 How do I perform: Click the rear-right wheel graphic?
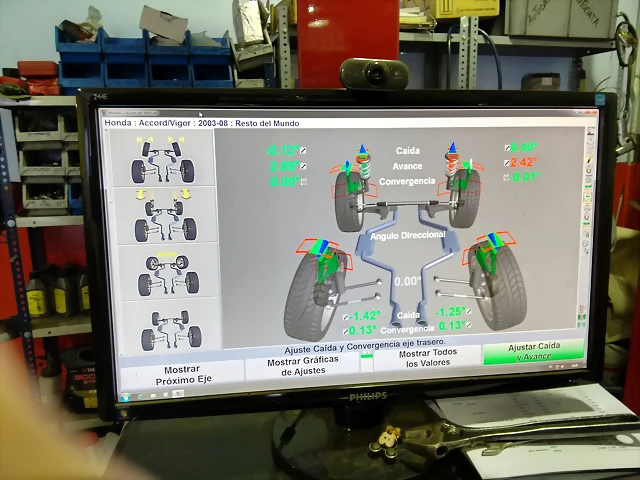(x=500, y=285)
